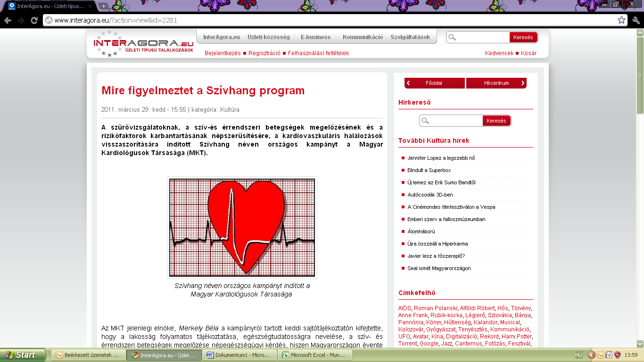Screen dimensions: 644x362
Task: Click the right arrow next to Hírcentrum
Action: click(523, 83)
